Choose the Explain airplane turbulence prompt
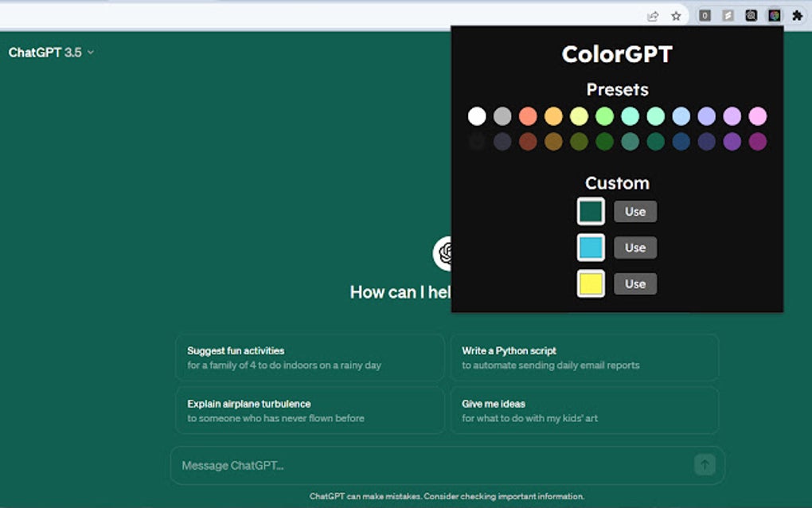Screen dimensions: 812x508 310,411
